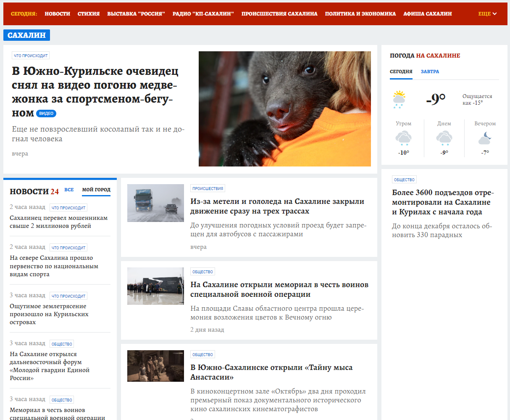Open НОВОСТИ in the top menu
Screen dimensions: 510x420
tap(57, 14)
